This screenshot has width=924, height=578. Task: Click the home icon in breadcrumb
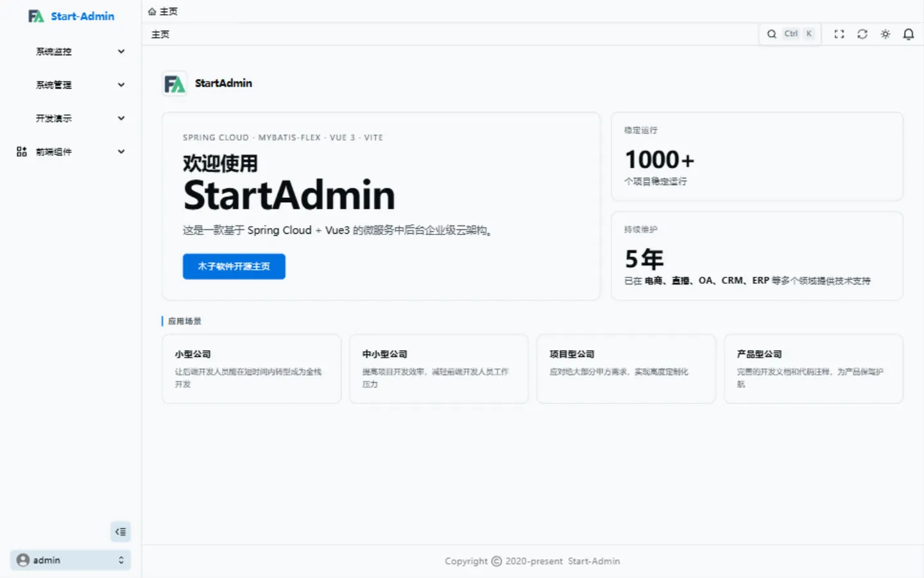point(152,12)
